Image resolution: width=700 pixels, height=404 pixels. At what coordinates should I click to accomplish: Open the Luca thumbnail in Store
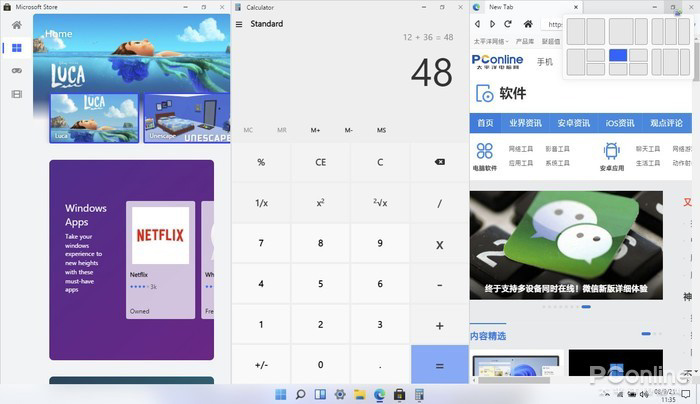click(94, 118)
